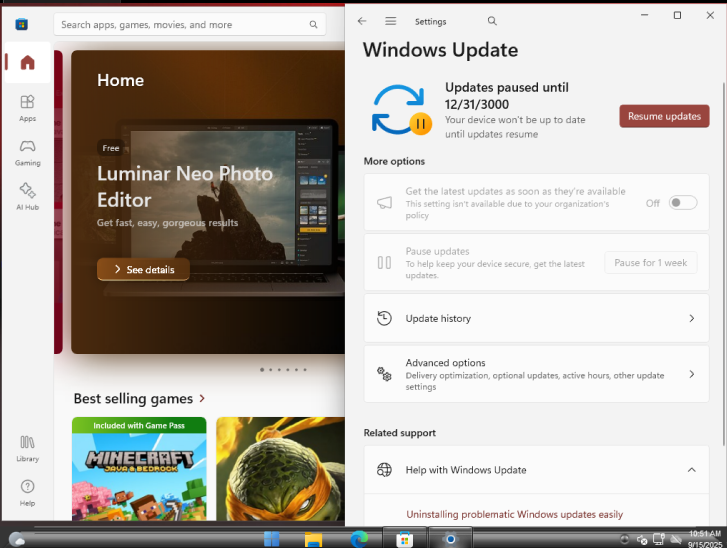
Task: Open the Store Library
Action: [27, 448]
